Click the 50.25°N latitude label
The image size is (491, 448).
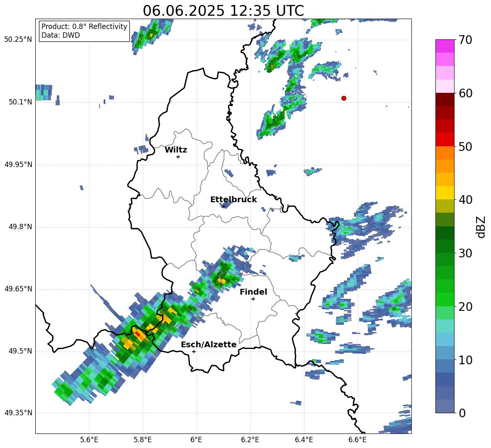pyautogui.click(x=18, y=40)
